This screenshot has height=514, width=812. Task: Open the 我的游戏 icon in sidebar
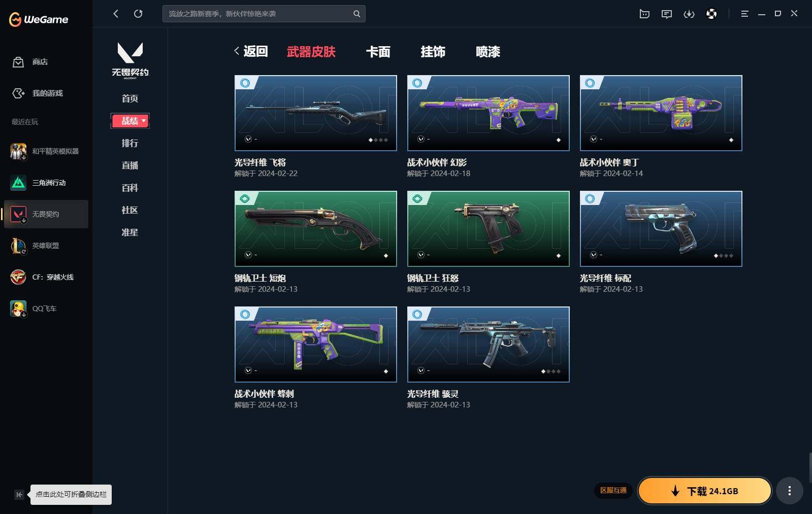pos(18,93)
